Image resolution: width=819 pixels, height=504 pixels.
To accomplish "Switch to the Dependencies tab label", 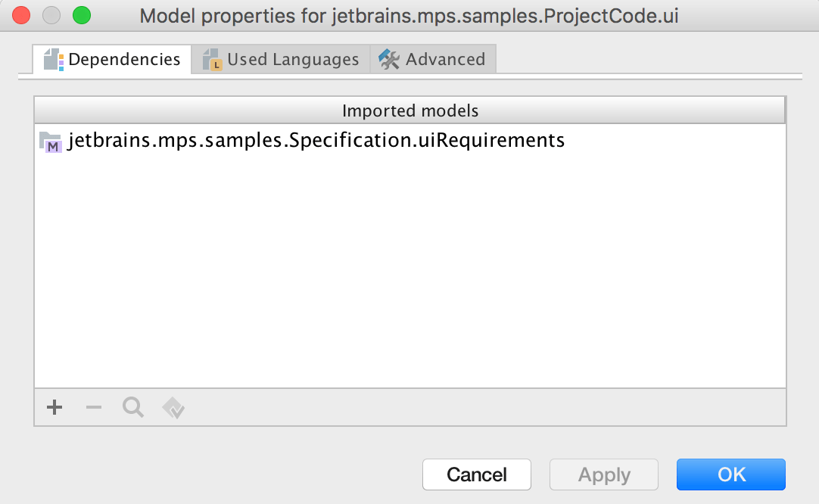I will (x=124, y=59).
